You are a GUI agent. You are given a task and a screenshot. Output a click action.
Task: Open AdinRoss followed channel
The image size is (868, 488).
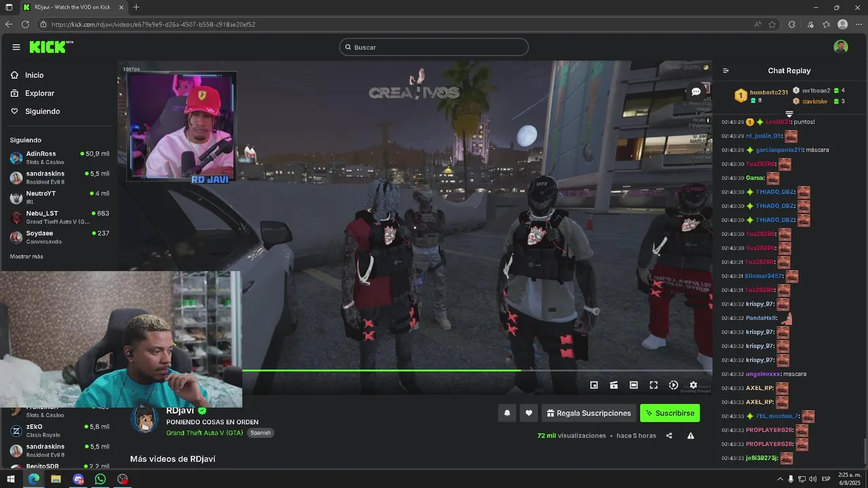[x=59, y=157]
